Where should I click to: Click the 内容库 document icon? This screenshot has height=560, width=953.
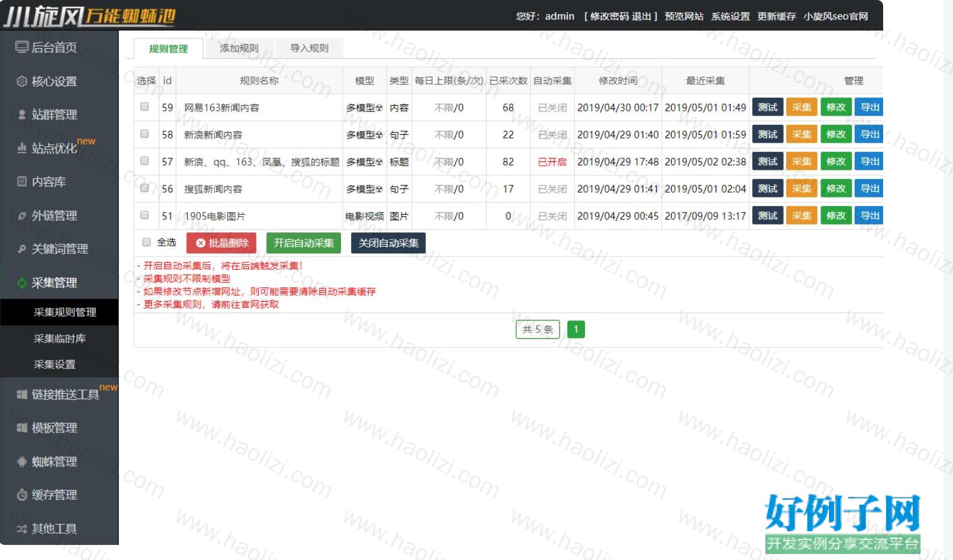22,181
